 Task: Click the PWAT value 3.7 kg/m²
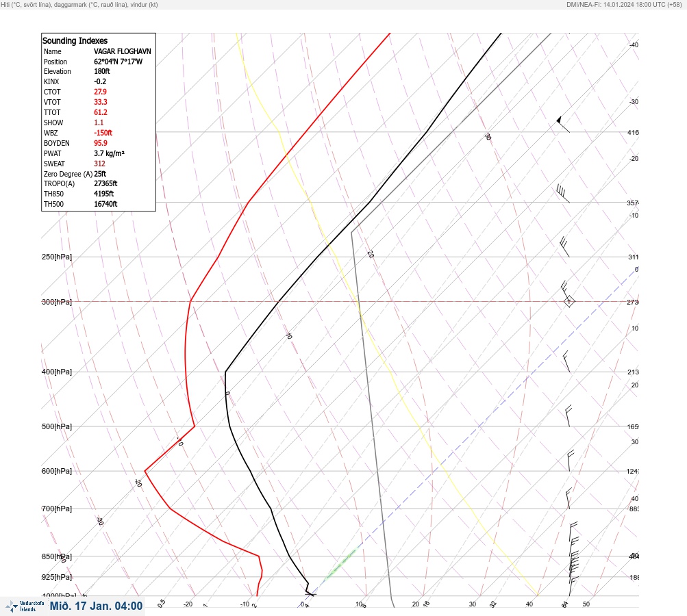109,153
